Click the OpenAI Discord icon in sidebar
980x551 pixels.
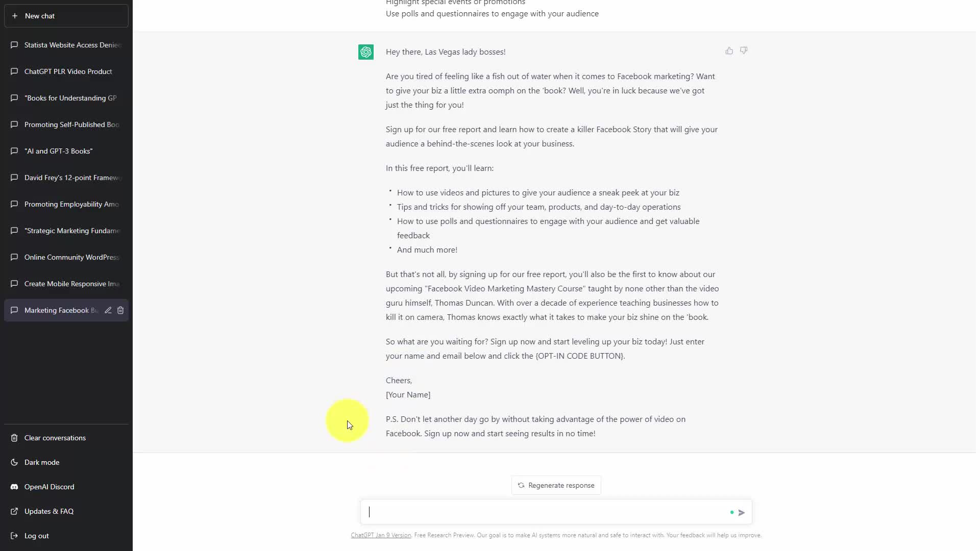click(x=14, y=487)
